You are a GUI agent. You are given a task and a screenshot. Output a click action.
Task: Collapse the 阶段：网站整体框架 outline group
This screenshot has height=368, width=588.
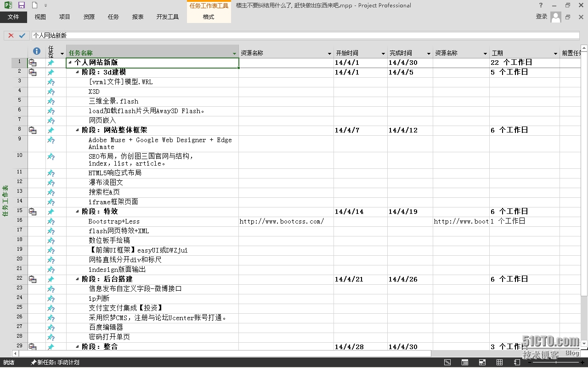pos(78,130)
